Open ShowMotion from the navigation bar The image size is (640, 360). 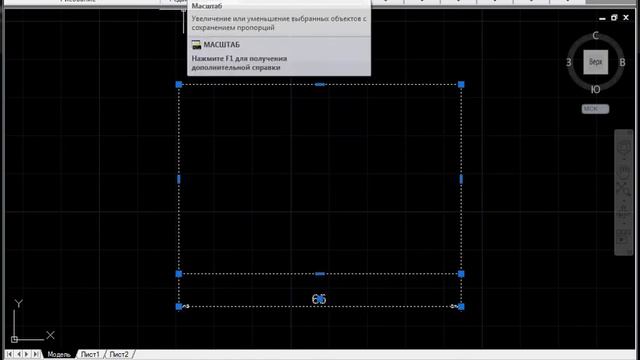click(624, 237)
